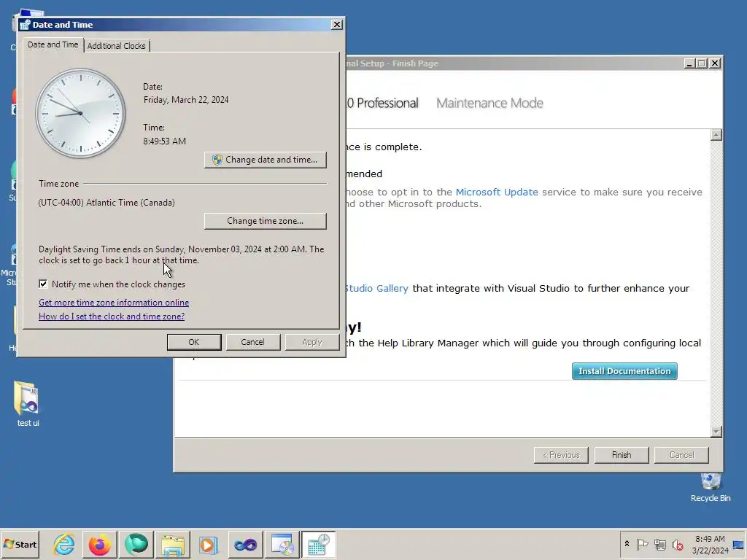Open Windows Explorer folder icon in taskbar
747x560 pixels.
point(172,544)
